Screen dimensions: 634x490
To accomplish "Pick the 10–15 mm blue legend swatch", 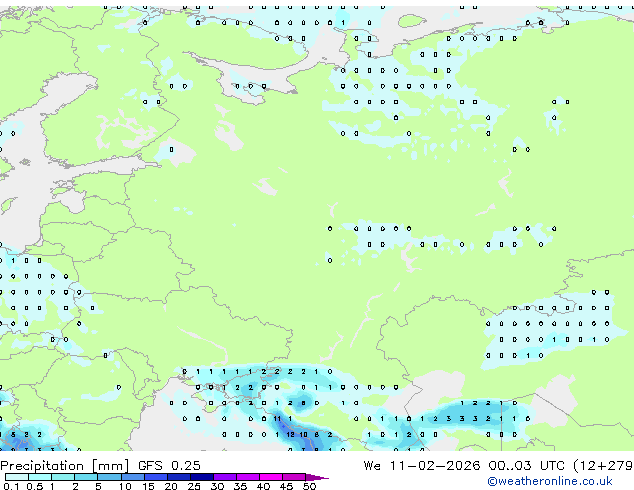I will click(x=133, y=477).
